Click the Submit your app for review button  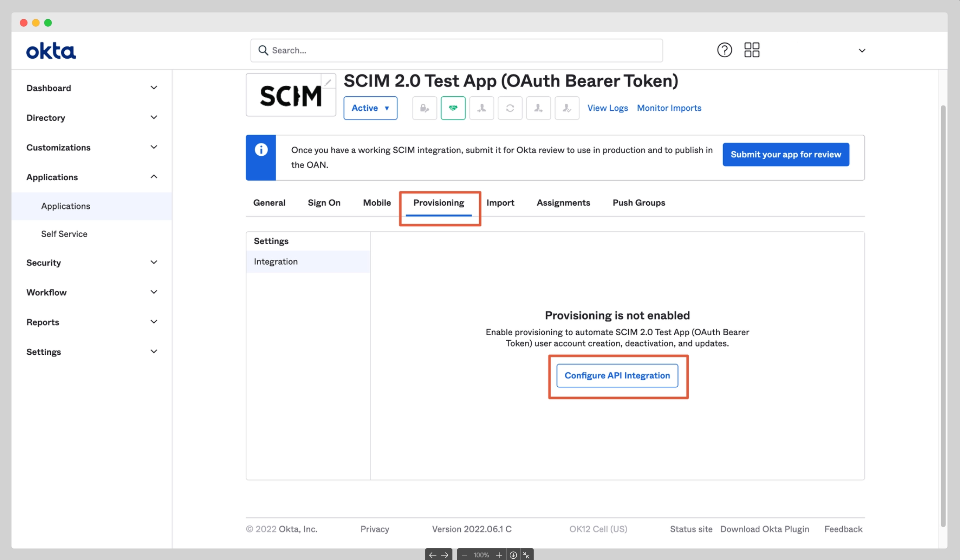click(785, 154)
